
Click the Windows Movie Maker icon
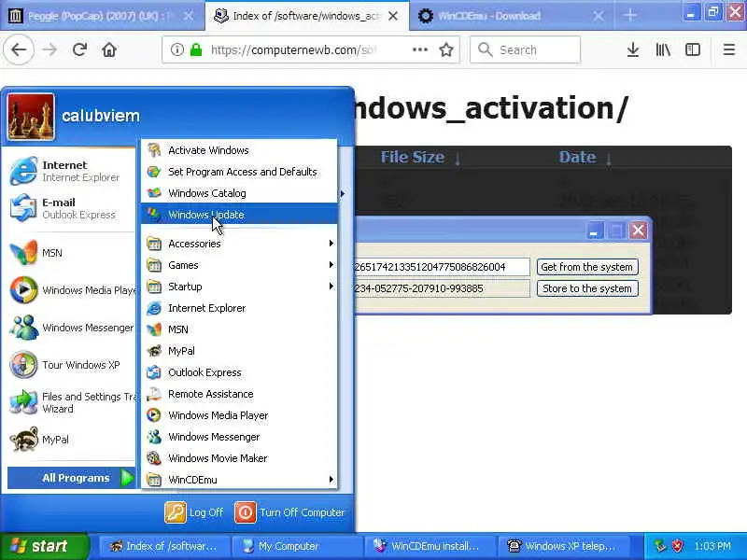coord(154,458)
